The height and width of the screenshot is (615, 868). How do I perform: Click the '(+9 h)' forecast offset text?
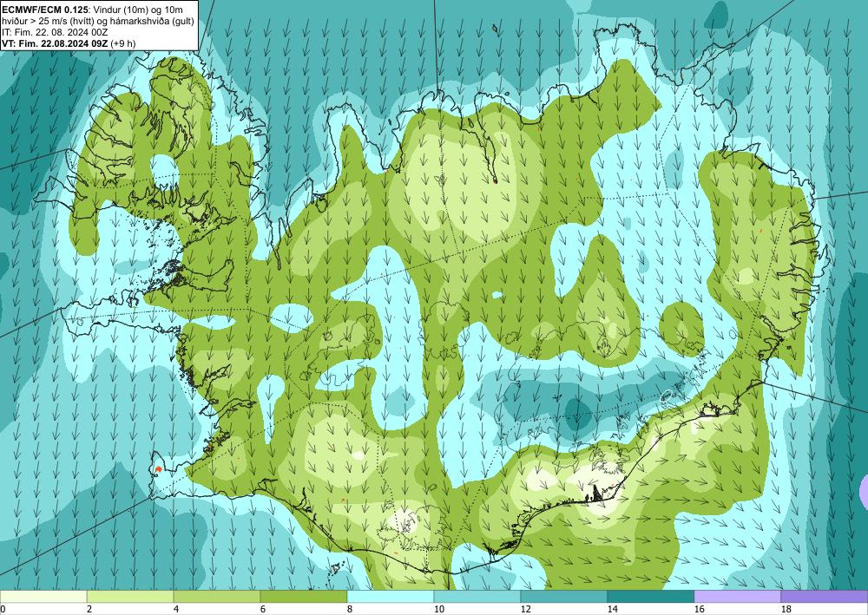coord(123,43)
